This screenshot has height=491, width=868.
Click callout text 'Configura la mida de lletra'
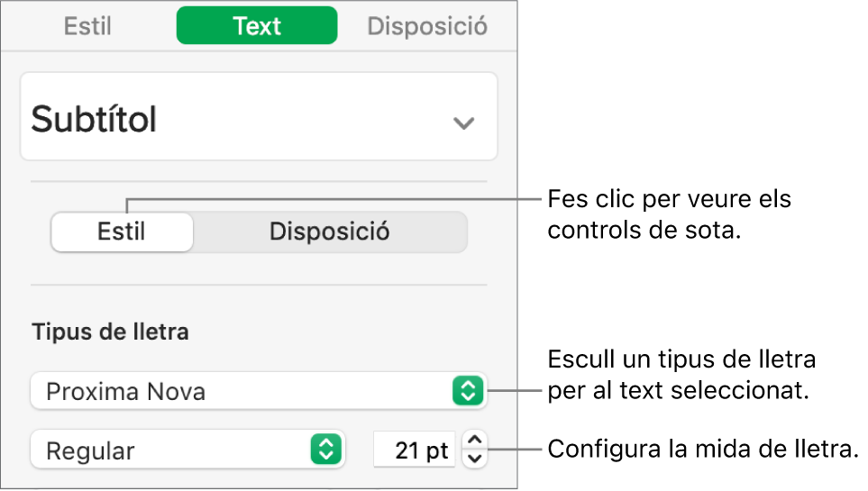pos(702,449)
